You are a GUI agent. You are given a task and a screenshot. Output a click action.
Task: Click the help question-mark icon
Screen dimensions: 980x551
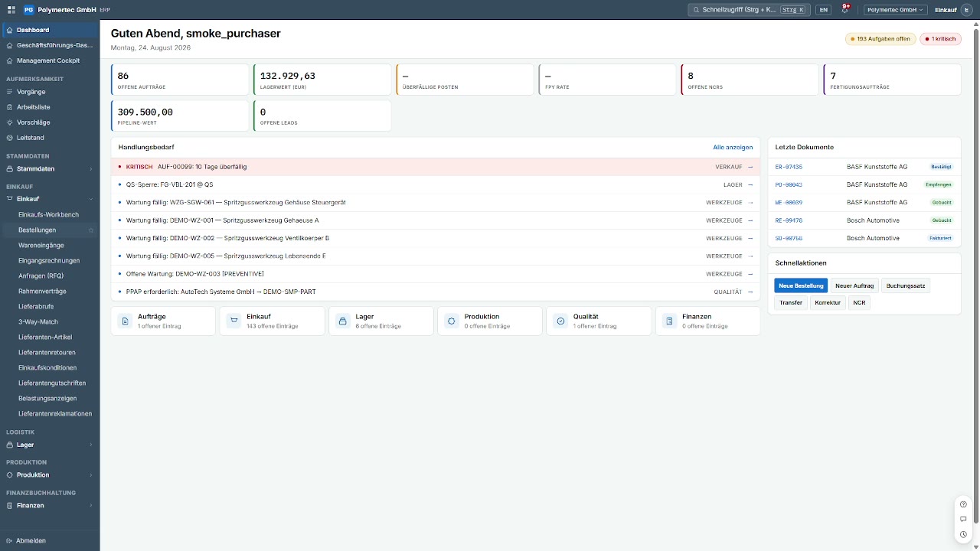click(963, 504)
